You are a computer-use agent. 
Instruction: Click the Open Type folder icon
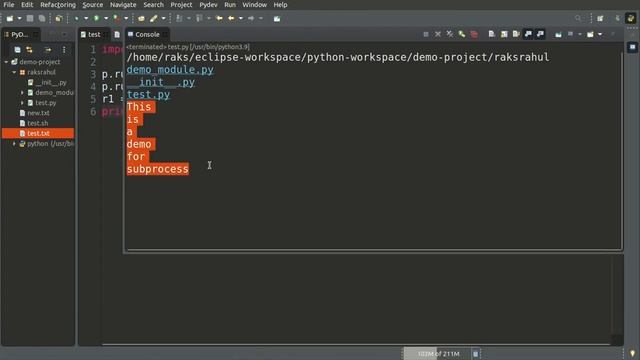(141, 18)
